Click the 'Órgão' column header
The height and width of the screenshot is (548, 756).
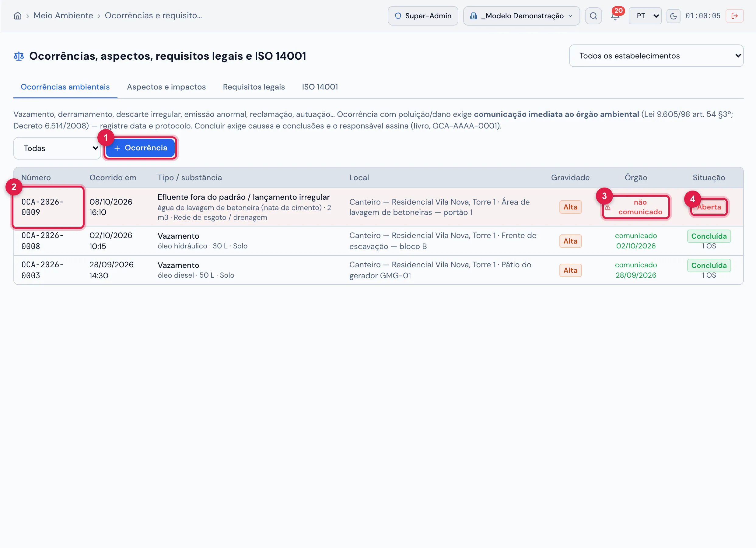click(636, 177)
